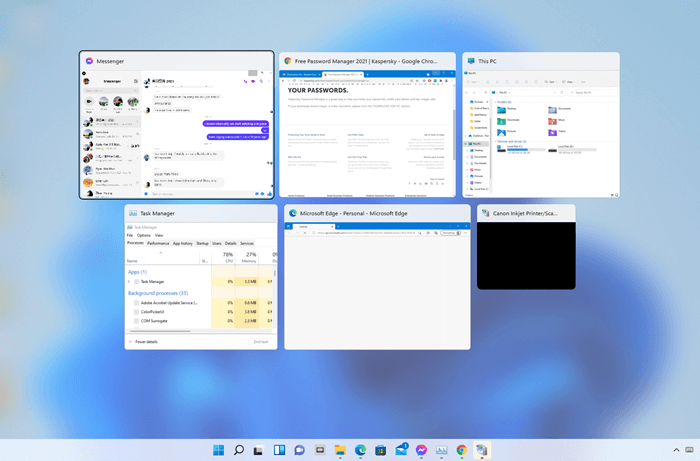Click This PC monitor icon in title
This screenshot has width=700, height=461.
tap(471, 61)
